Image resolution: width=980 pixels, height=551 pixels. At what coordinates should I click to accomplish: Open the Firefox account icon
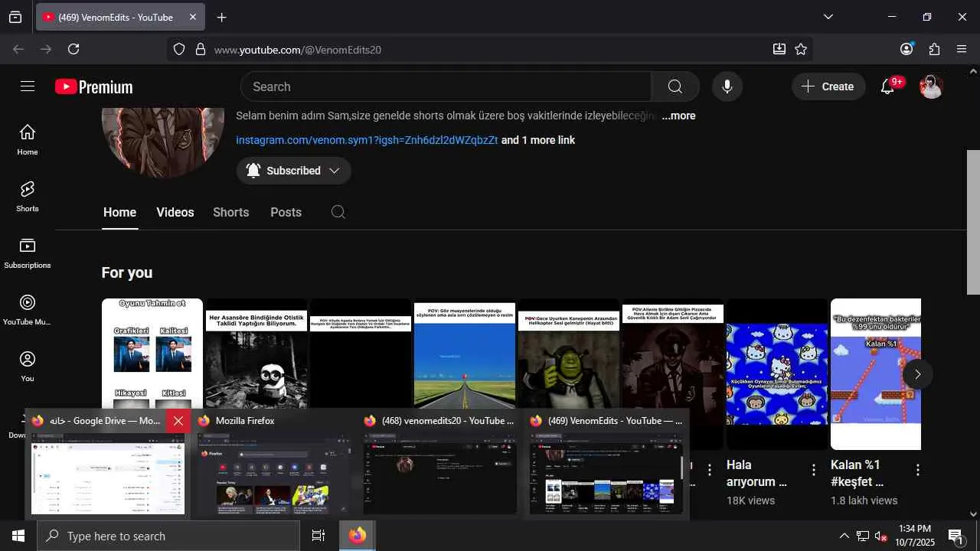coord(906,49)
